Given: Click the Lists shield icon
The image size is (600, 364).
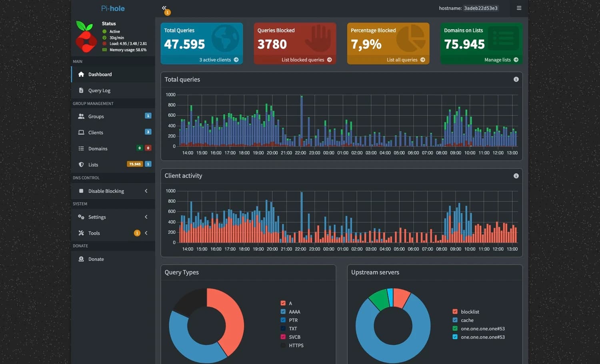Looking at the screenshot, I should (x=81, y=164).
